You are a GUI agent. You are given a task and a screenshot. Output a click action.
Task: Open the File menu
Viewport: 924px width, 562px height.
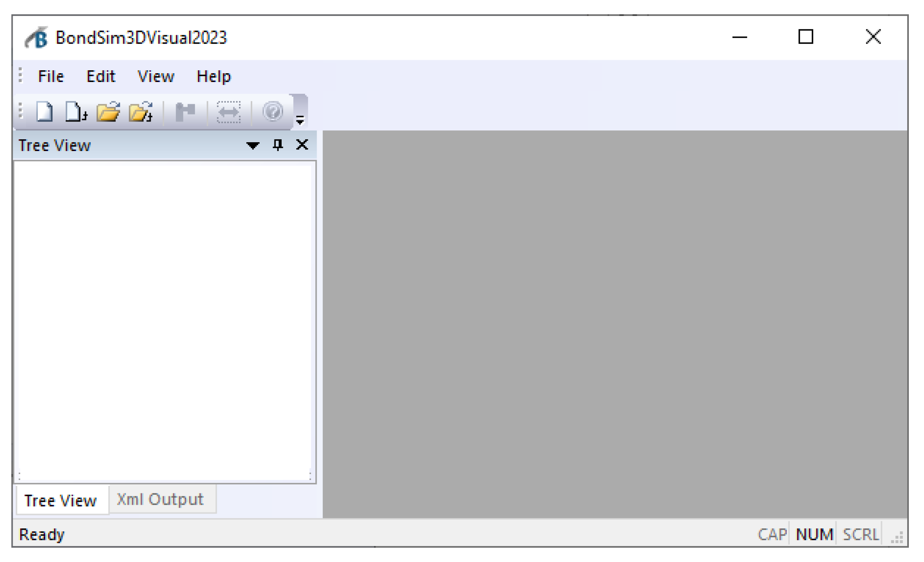[51, 76]
